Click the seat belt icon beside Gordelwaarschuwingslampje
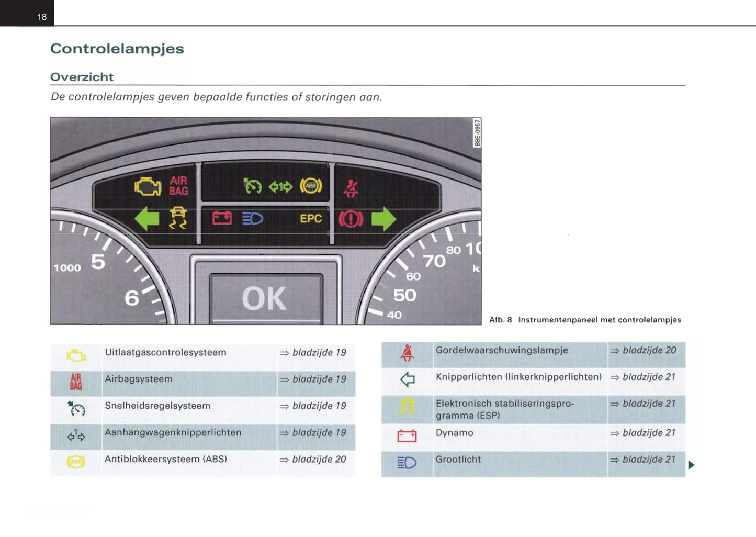 pyautogui.click(x=407, y=353)
